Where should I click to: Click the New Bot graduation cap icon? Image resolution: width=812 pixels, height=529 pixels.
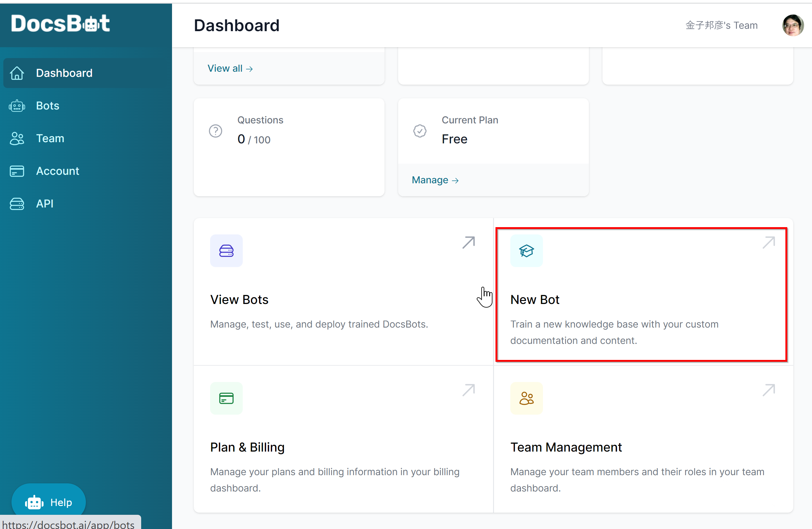(527, 250)
